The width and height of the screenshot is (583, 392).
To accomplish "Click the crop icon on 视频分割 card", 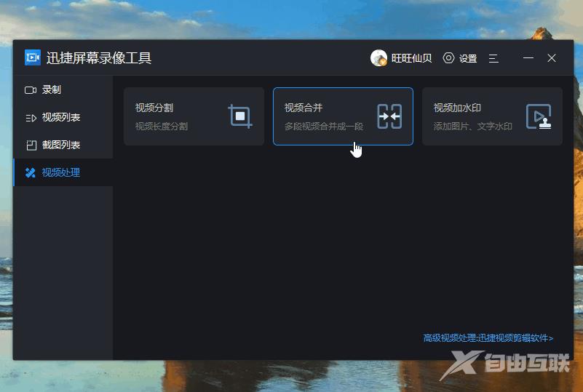I will click(x=239, y=116).
